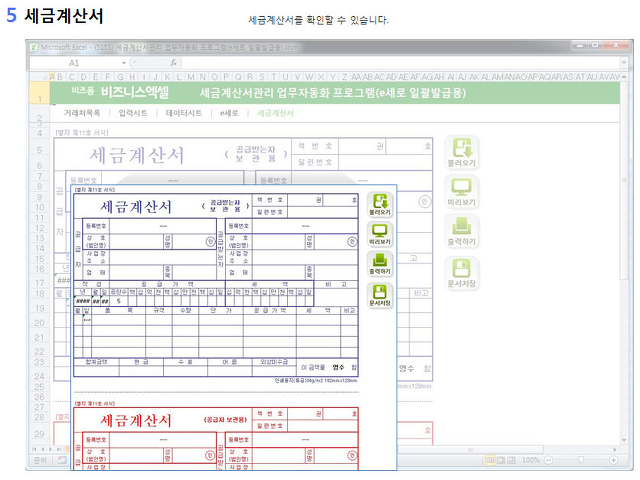Image resolution: width=640 pixels, height=480 pixels.
Task: Click the Excel application icon in the title bar
Action: click(34, 47)
